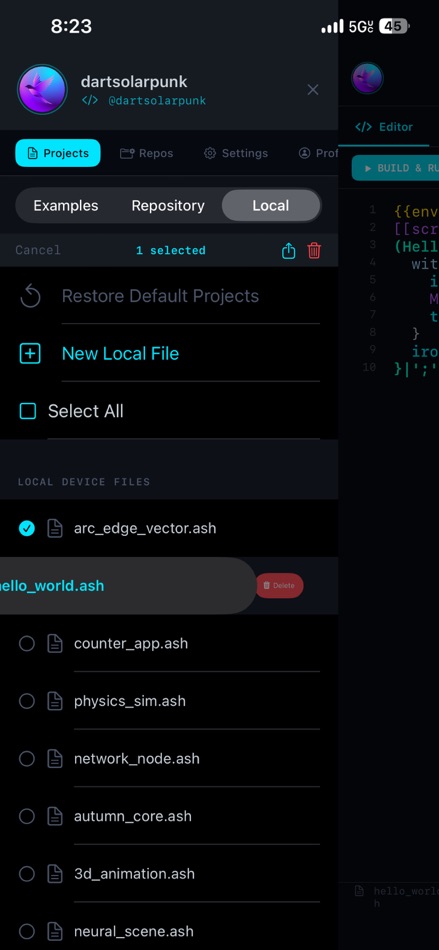
Task: Select the physics_sim.ash radio circle
Action: 27,701
